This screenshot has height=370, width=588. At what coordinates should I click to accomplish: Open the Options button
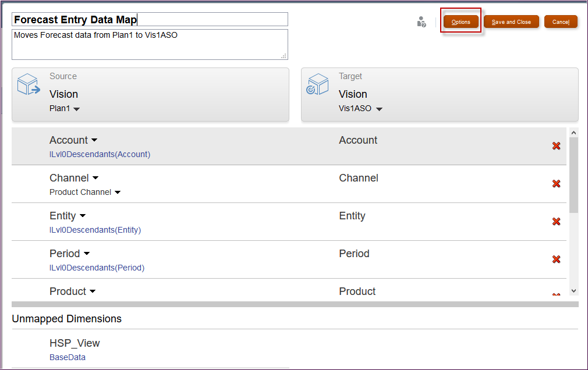[461, 22]
